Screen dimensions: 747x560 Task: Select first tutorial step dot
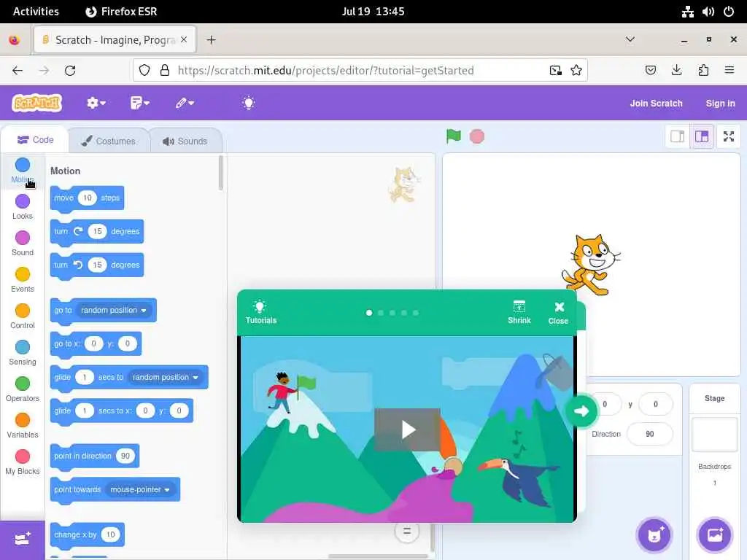[x=368, y=313]
